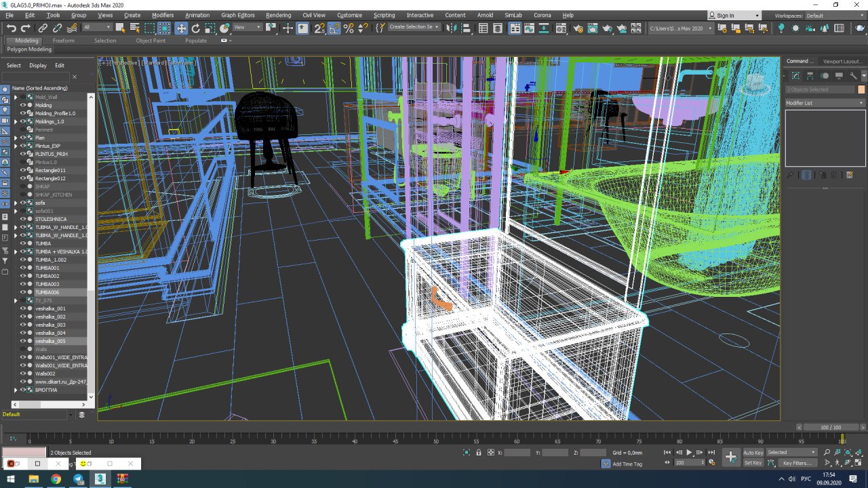Hide the Molding object via eye icon

click(22, 105)
